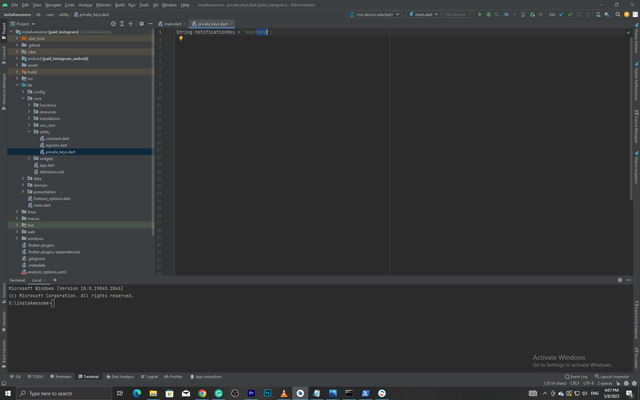Hide the terminal panel with minus icon

[629, 280]
